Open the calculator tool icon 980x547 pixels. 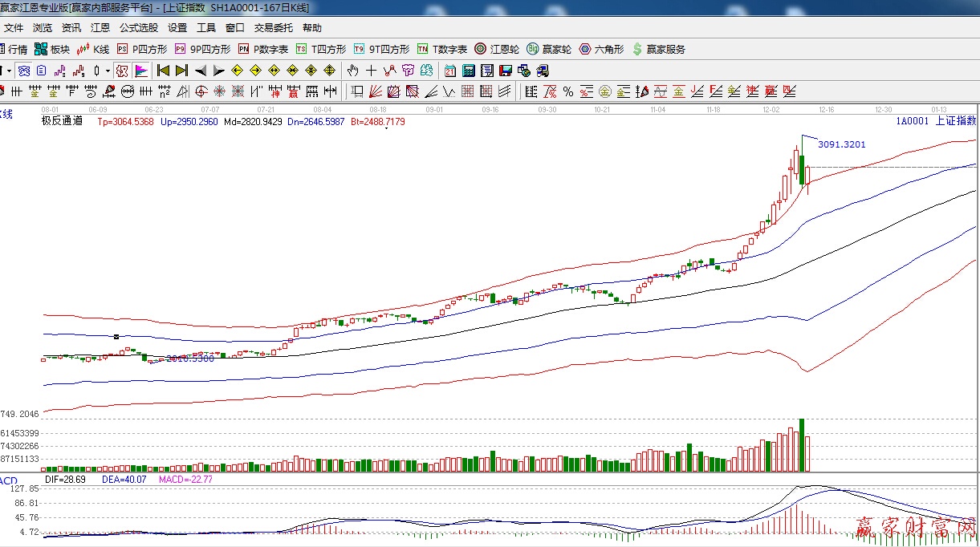pyautogui.click(x=467, y=71)
